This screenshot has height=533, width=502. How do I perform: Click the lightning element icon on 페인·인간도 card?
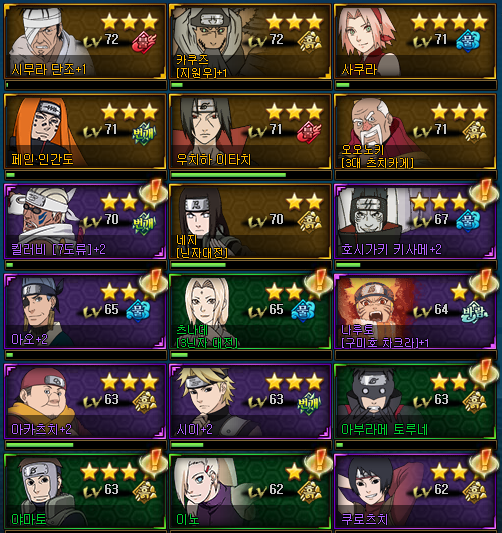pyautogui.click(x=144, y=133)
